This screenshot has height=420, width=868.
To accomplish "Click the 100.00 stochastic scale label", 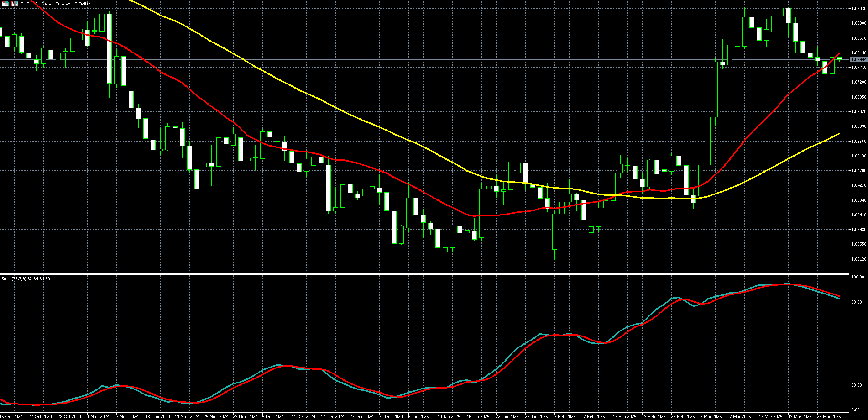I will pyautogui.click(x=858, y=277).
